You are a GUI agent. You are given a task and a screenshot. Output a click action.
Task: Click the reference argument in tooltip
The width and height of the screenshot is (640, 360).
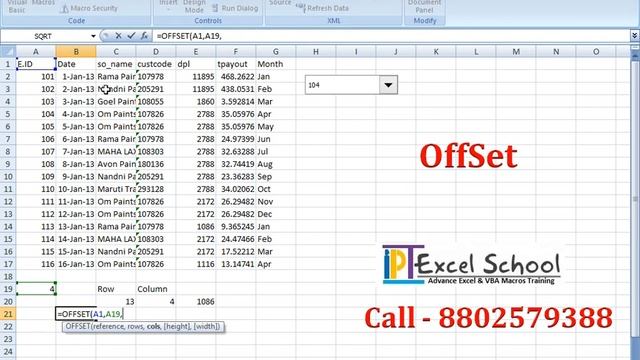[109, 327]
